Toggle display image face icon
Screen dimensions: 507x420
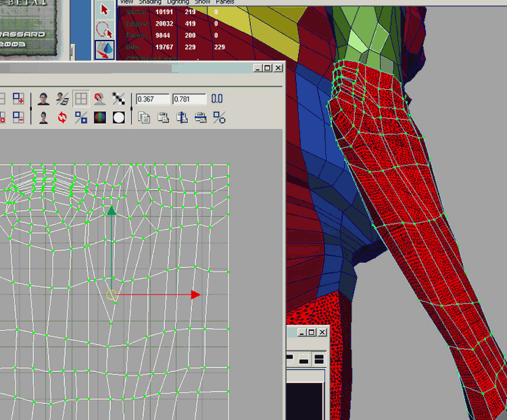(44, 99)
